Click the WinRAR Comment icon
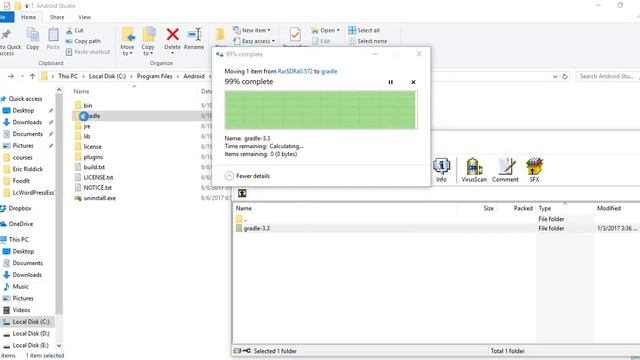 click(x=505, y=170)
